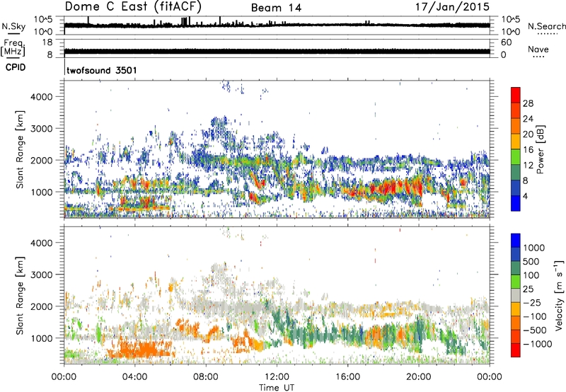
Task: Click the 'twofsound 3501' text
Action: (102, 70)
